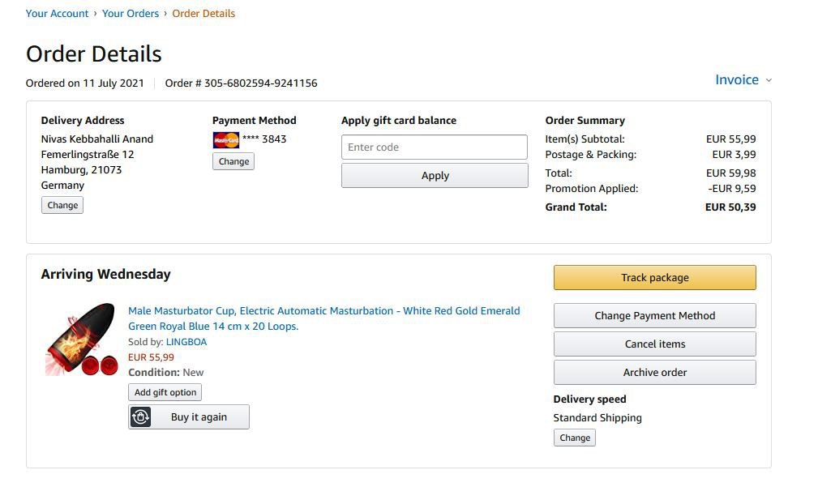The image size is (818, 504).
Task: Click the Buy it again cart icon
Action: pyautogui.click(x=141, y=417)
